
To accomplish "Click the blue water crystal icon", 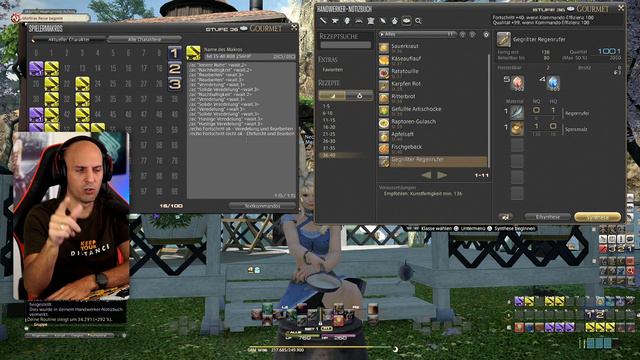I will (553, 83).
